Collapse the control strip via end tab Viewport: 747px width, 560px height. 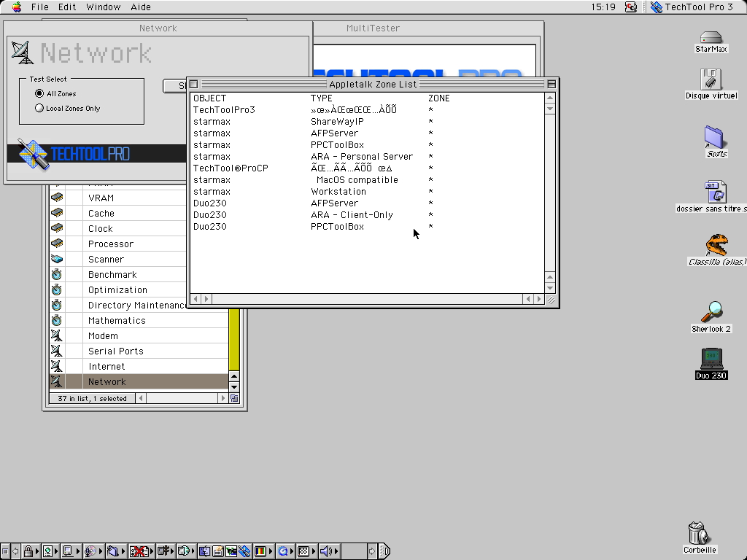pos(385,551)
